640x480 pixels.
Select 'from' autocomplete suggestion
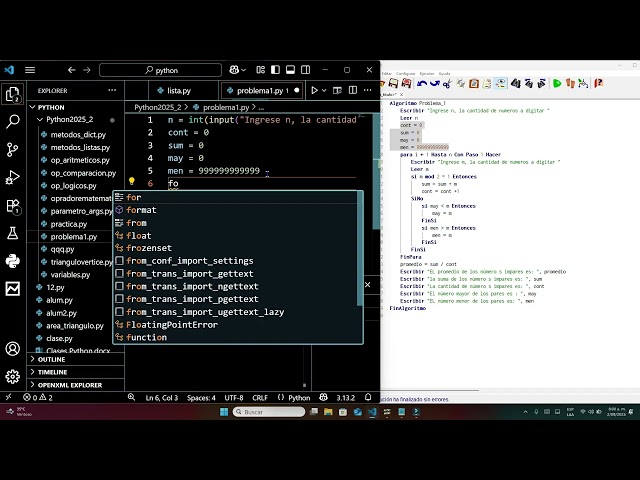tap(236, 223)
